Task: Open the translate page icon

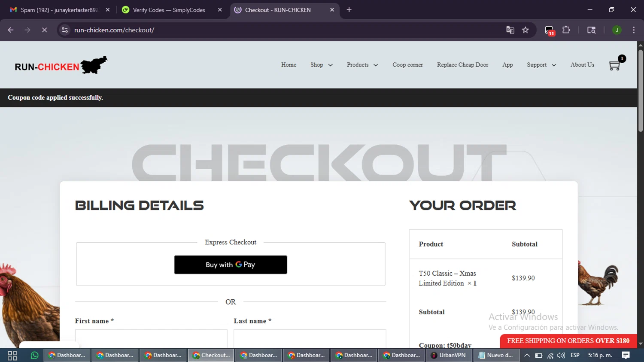Action: click(x=510, y=30)
